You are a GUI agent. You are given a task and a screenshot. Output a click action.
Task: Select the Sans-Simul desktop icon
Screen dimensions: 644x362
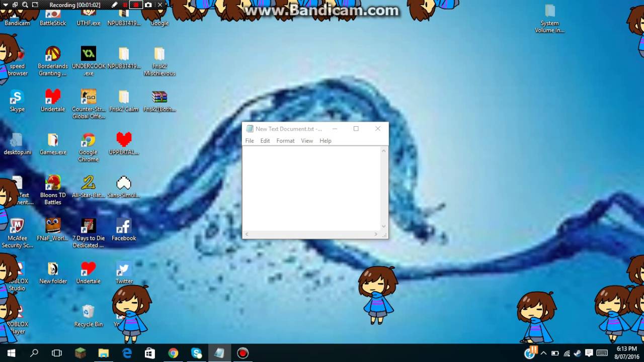[x=124, y=187]
